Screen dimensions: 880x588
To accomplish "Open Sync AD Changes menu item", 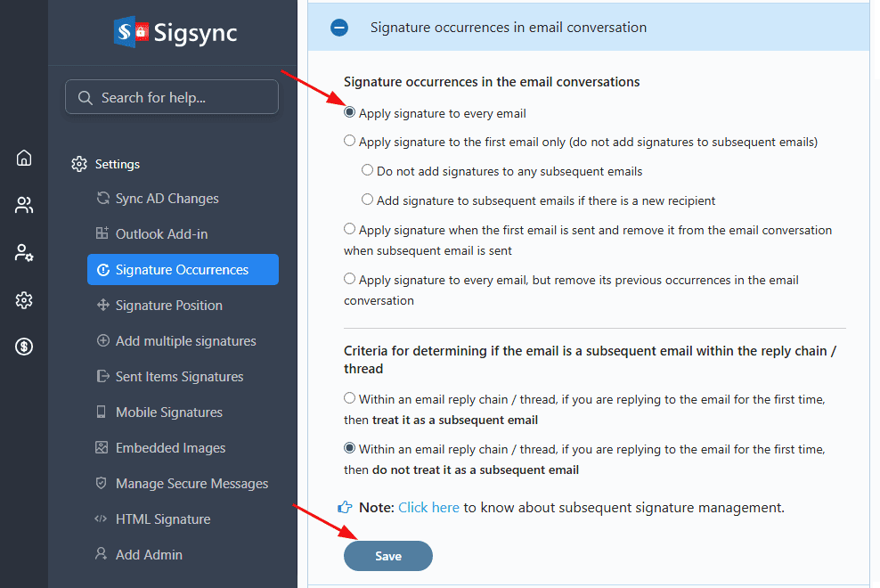I will click(167, 199).
